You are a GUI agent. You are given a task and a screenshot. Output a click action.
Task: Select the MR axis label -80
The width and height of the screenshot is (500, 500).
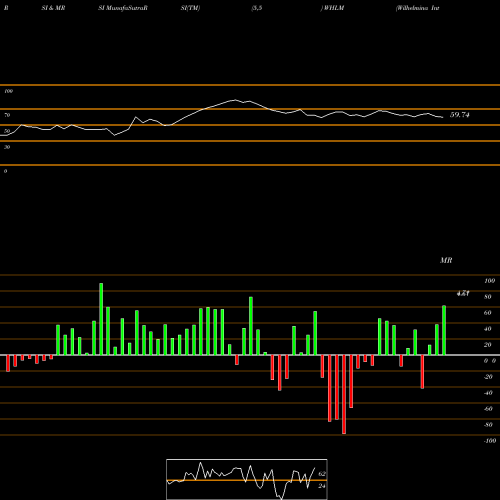pos(488,425)
